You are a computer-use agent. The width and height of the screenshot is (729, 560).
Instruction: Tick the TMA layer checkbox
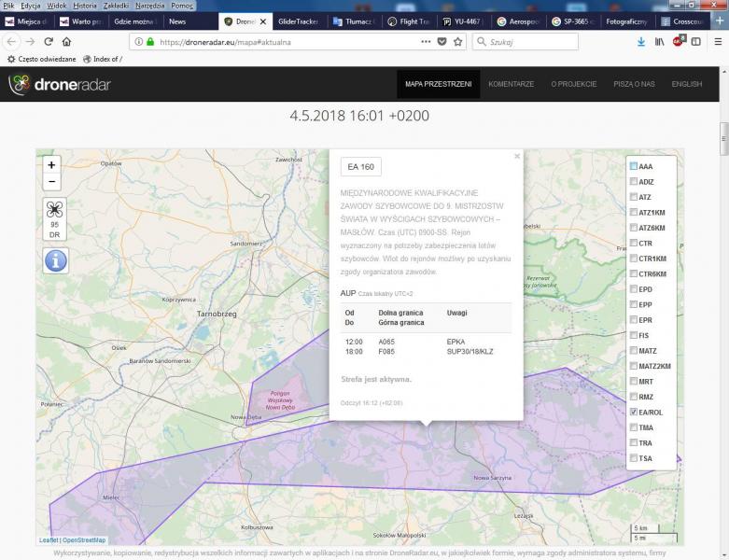634,427
